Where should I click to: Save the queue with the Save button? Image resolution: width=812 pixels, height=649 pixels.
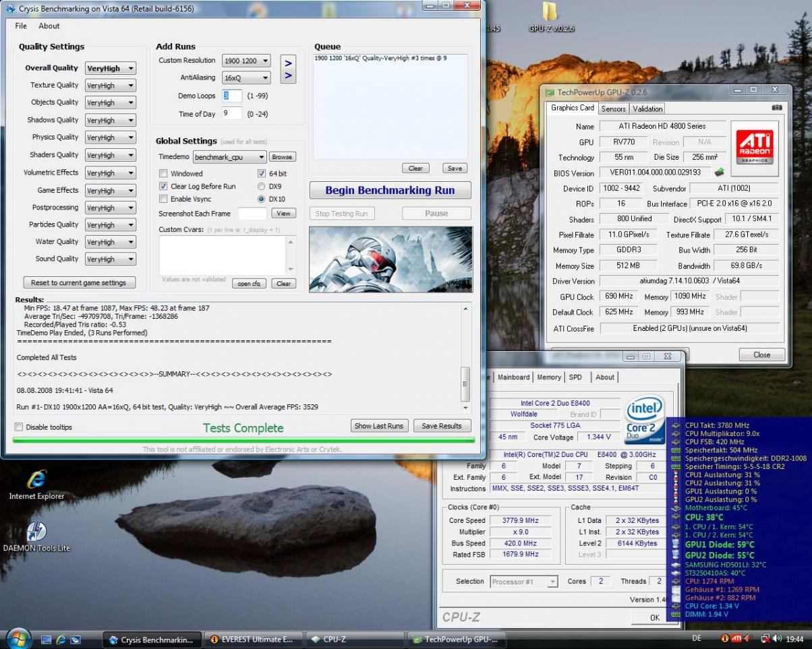point(455,168)
